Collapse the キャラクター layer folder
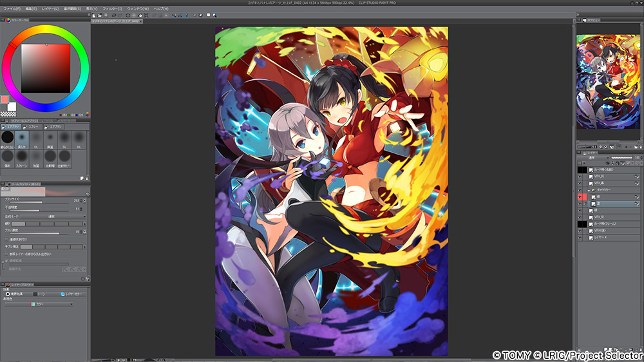Image resolution: width=644 pixels, height=362 pixels. [589, 190]
